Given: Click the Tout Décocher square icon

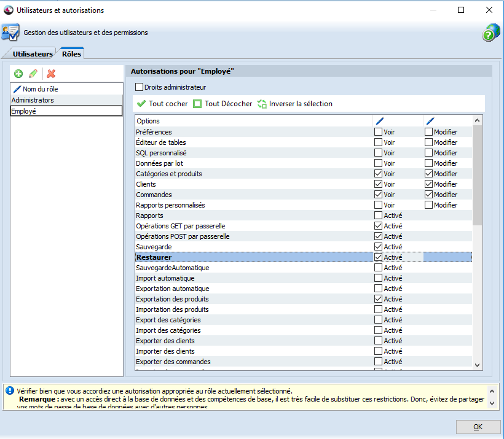Looking at the screenshot, I should pos(197,104).
